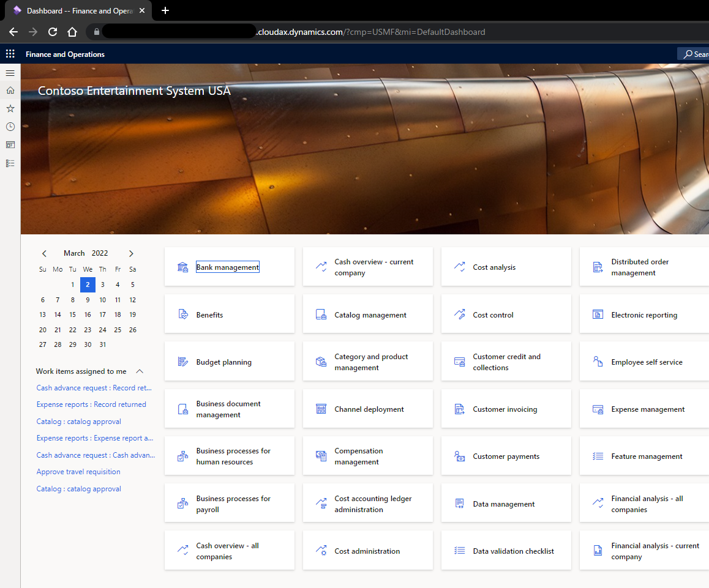The height and width of the screenshot is (588, 709).
Task: Open the app launcher waffle icon
Action: pos(10,54)
